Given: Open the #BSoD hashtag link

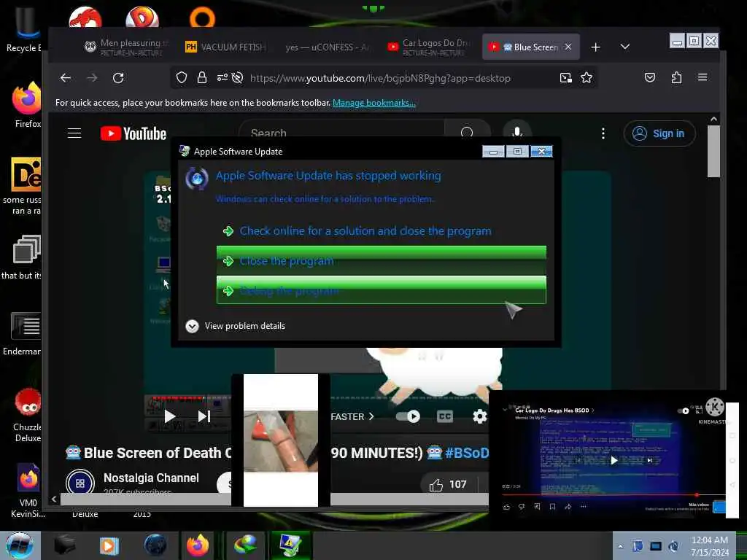Looking at the screenshot, I should [x=467, y=453].
